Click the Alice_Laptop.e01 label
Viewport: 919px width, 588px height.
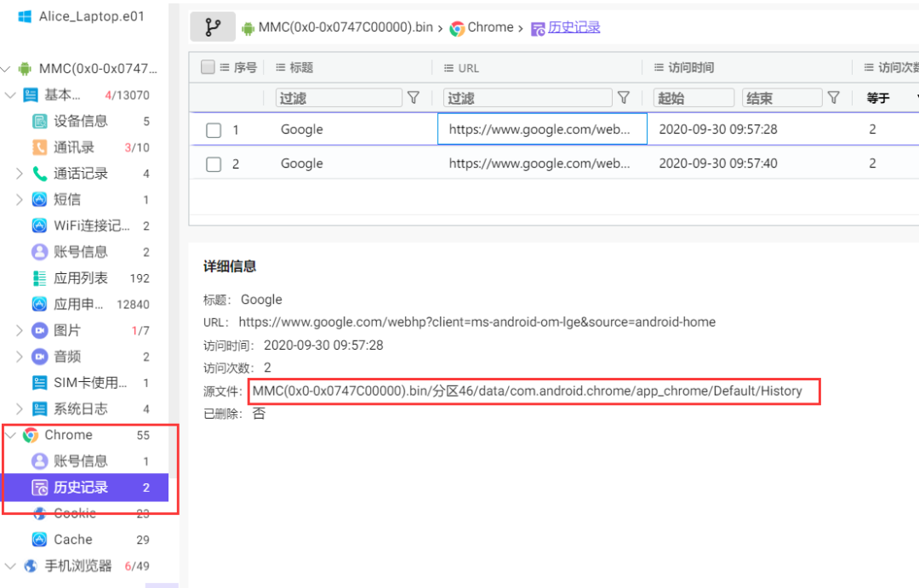tap(91, 16)
